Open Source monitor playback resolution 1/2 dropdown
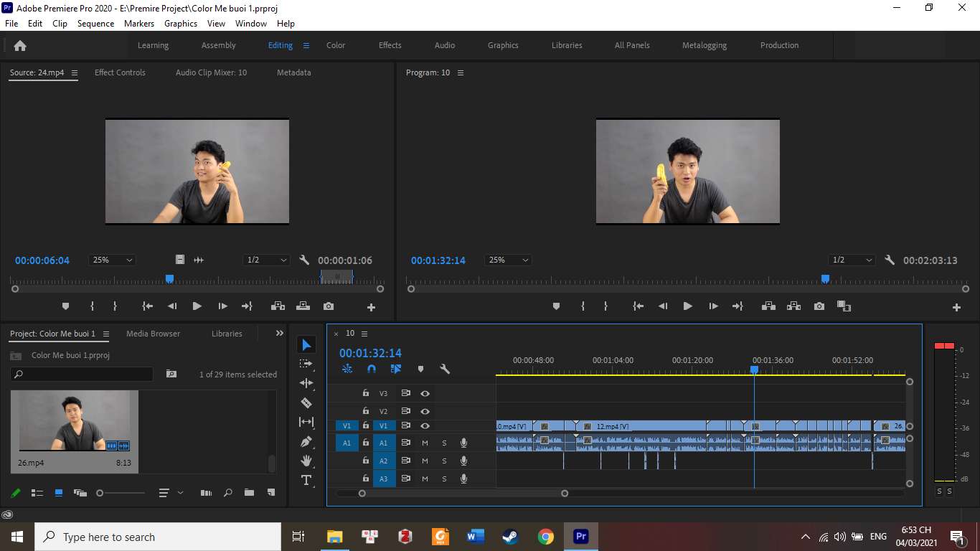980x551 pixels. point(266,260)
